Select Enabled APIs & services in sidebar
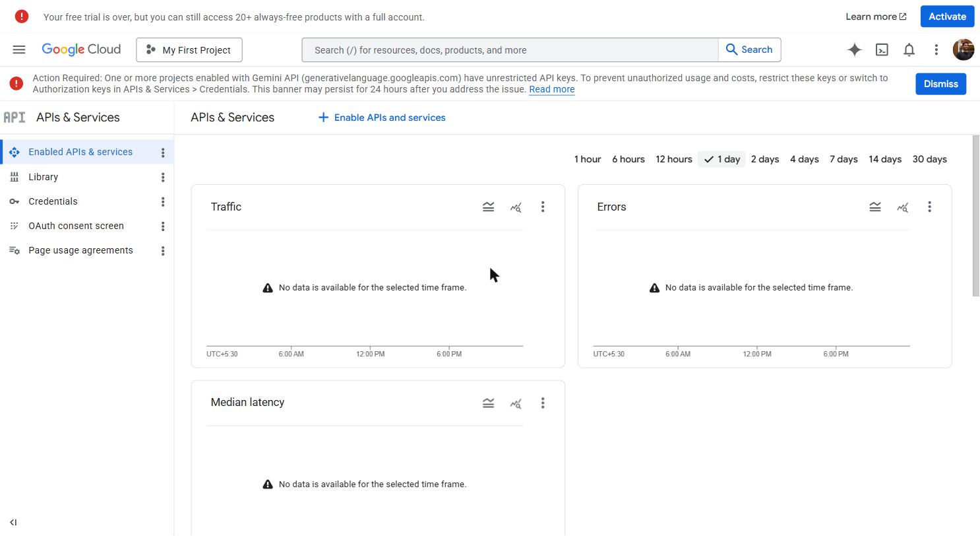The height and width of the screenshot is (536, 980). pos(80,152)
